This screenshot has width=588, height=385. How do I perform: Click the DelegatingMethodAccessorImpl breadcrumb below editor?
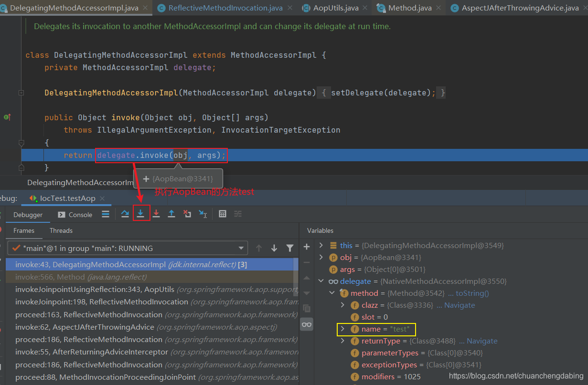click(x=80, y=182)
